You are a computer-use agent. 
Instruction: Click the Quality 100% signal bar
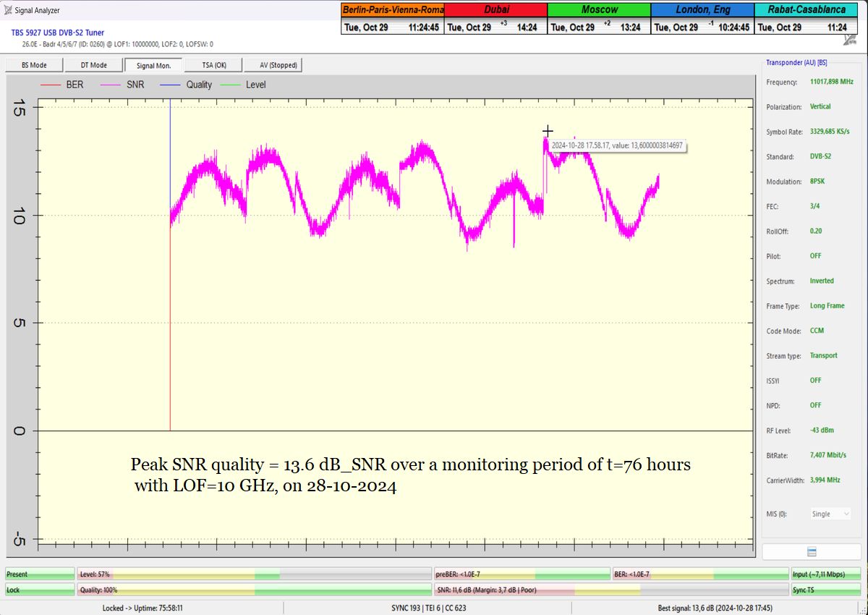(x=254, y=590)
